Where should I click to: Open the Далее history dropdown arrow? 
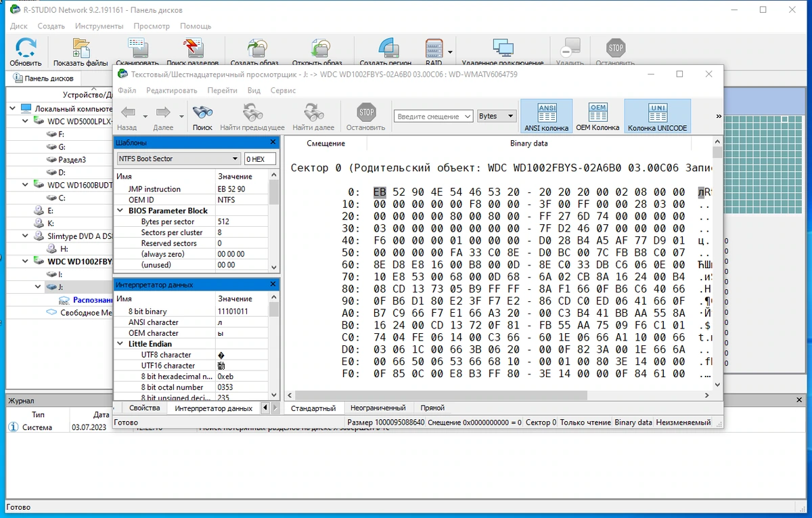click(181, 116)
